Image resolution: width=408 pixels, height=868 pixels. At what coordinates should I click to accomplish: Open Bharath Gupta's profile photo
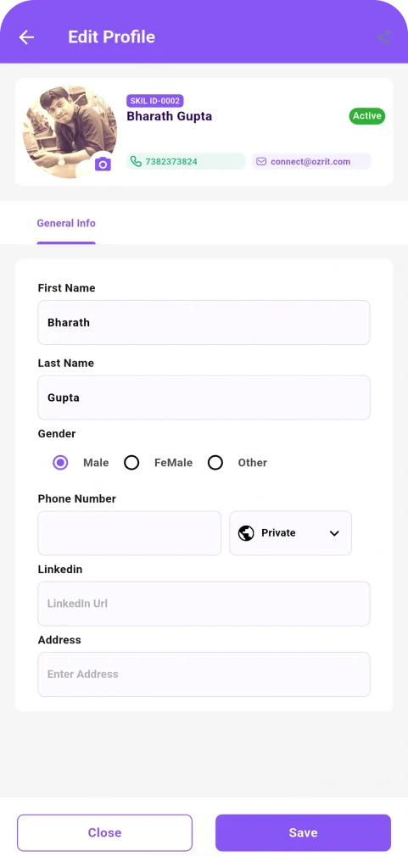(x=70, y=131)
